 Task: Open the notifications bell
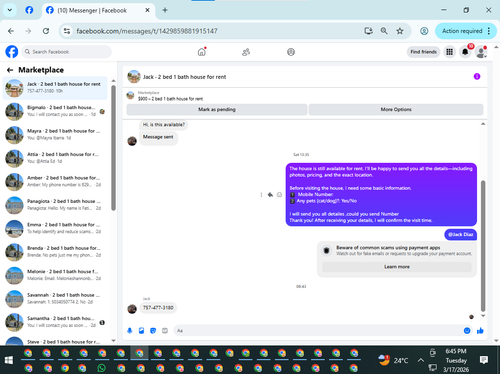465,52
